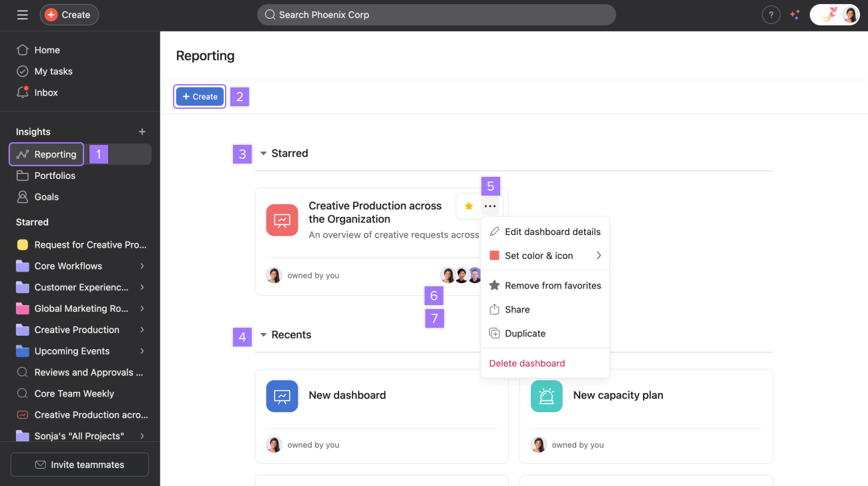Expand Core Workflows in the sidebar
The height and width of the screenshot is (486, 868).
pyautogui.click(x=142, y=266)
